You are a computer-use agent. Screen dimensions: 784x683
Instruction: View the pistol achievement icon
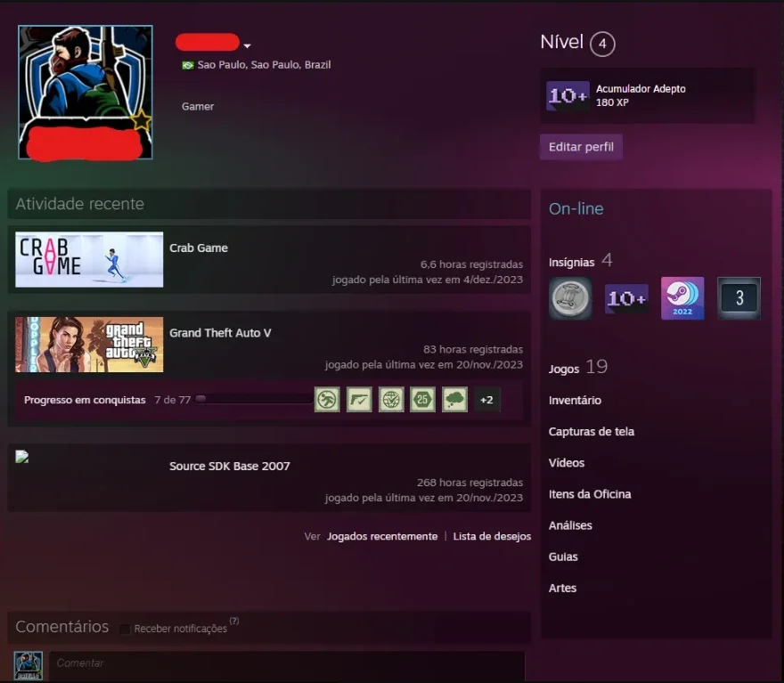click(359, 399)
